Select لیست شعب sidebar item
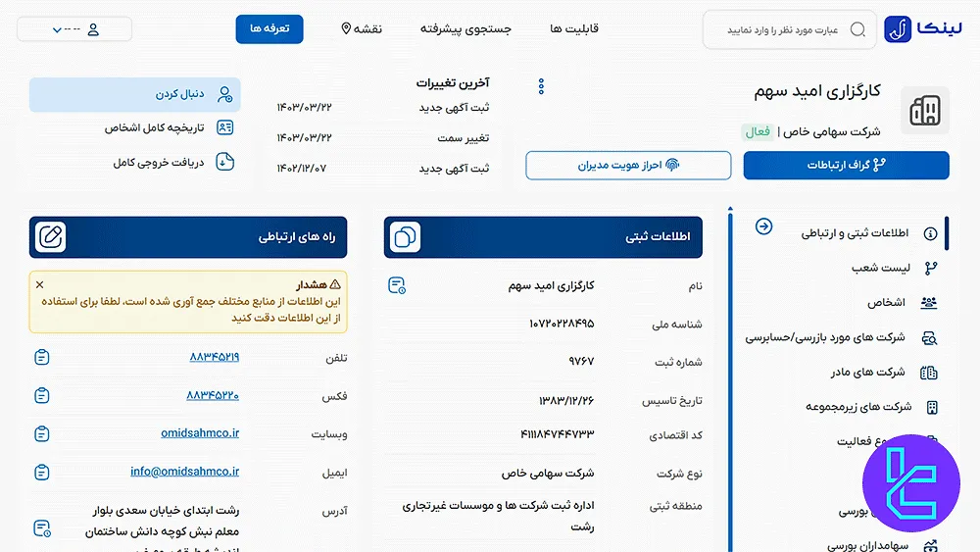This screenshot has height=552, width=980. click(x=881, y=269)
